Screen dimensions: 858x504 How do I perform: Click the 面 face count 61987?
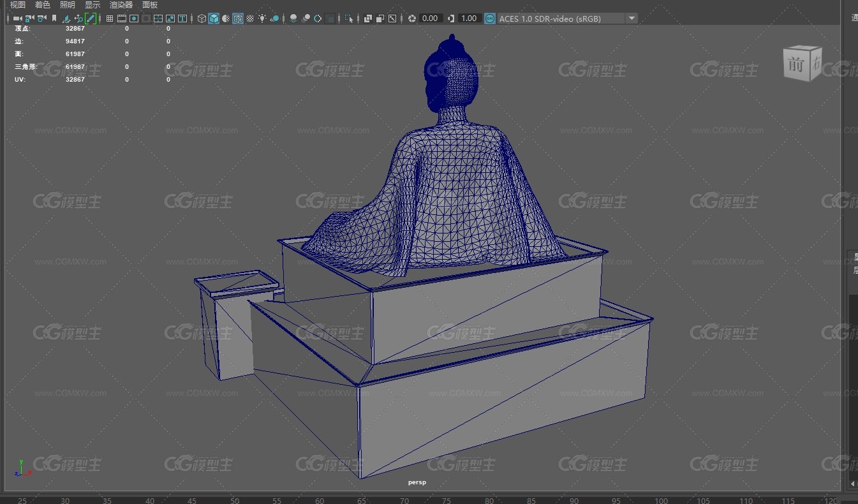click(x=75, y=54)
